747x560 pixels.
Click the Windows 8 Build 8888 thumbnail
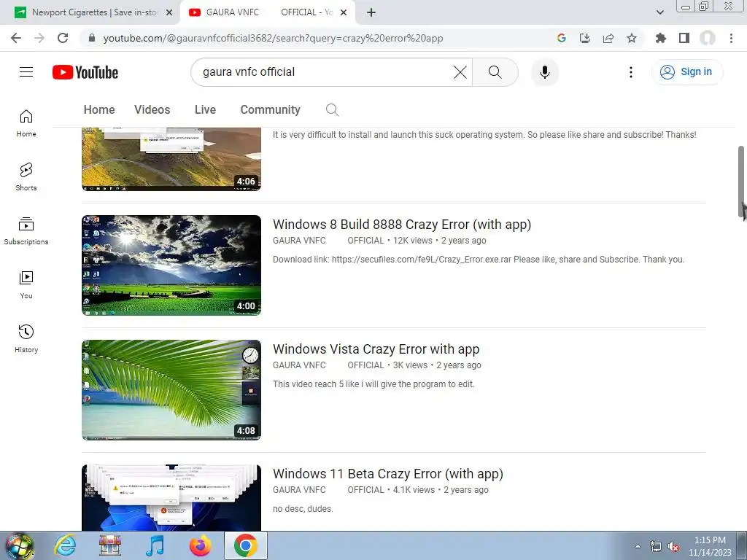coord(171,265)
